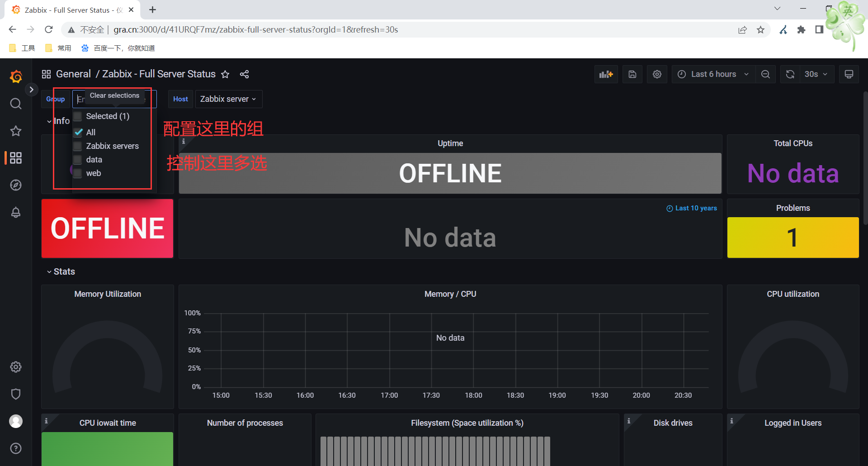868x466 pixels.
Task: Click the Zabbix - Full Server Status title
Action: pos(159,74)
